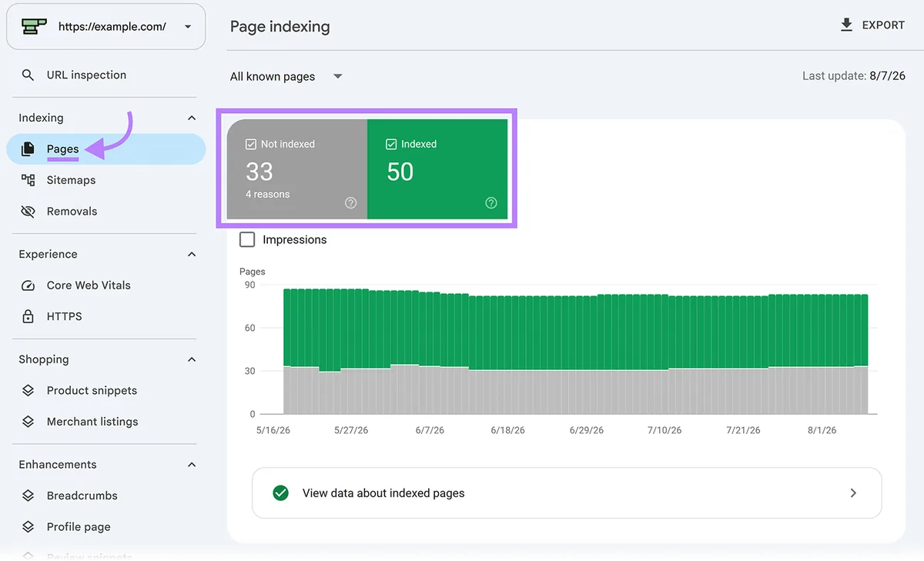
Task: Collapse the Experience section
Action: (x=192, y=255)
